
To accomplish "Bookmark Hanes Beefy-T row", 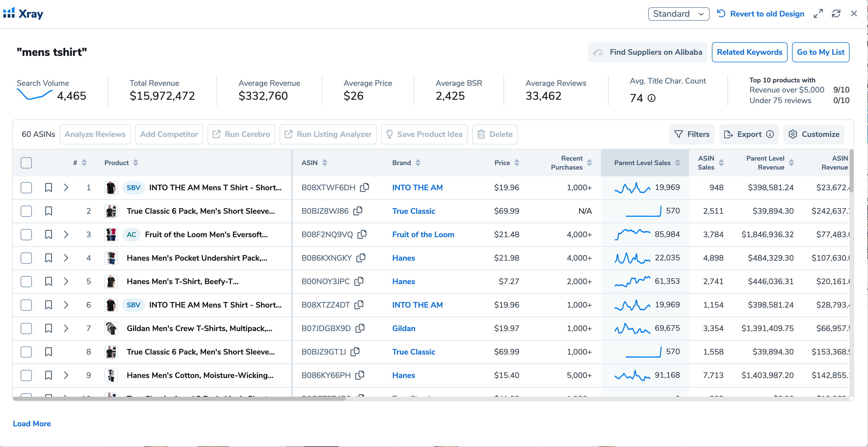I will 49,281.
